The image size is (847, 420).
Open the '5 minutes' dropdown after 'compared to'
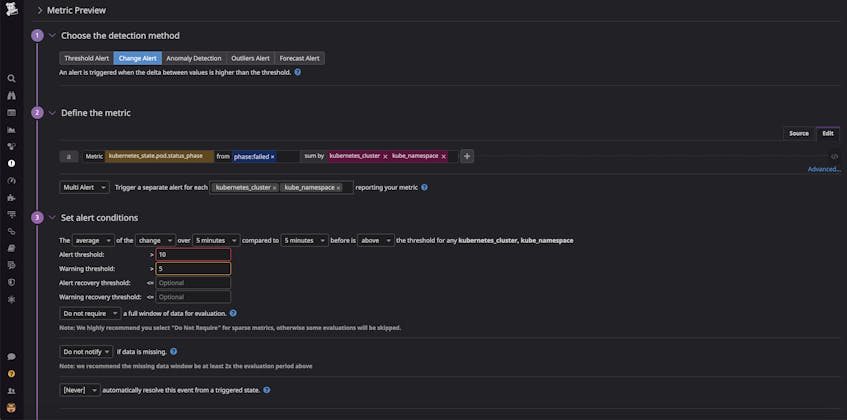(x=305, y=240)
